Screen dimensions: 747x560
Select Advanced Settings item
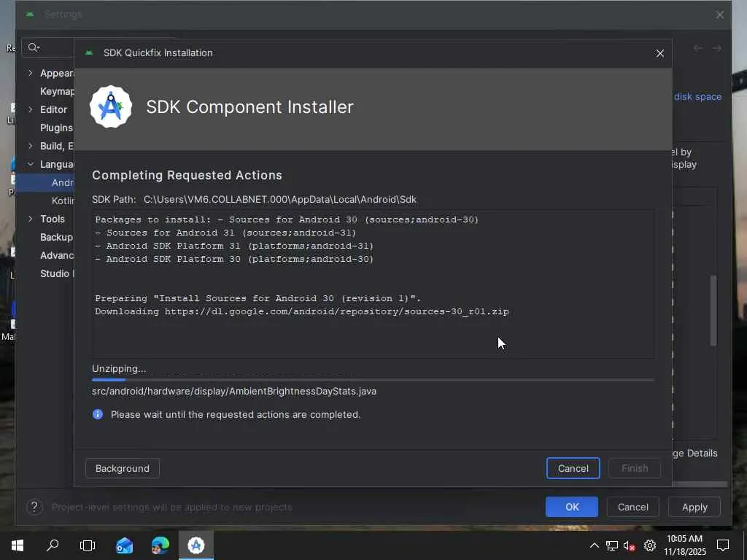[x=57, y=255]
